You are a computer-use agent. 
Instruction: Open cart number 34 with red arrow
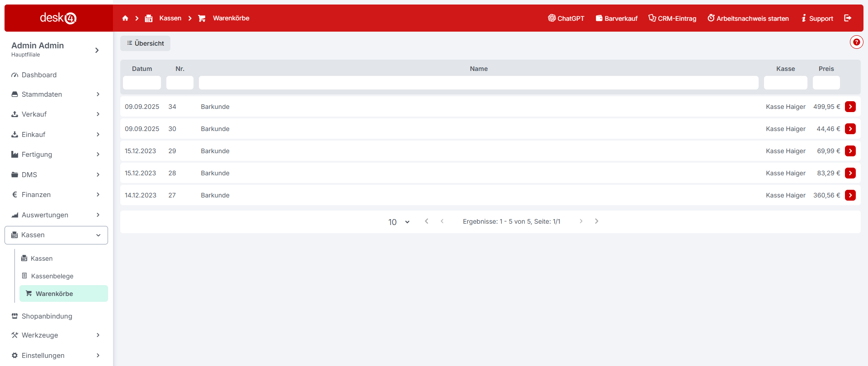point(850,107)
